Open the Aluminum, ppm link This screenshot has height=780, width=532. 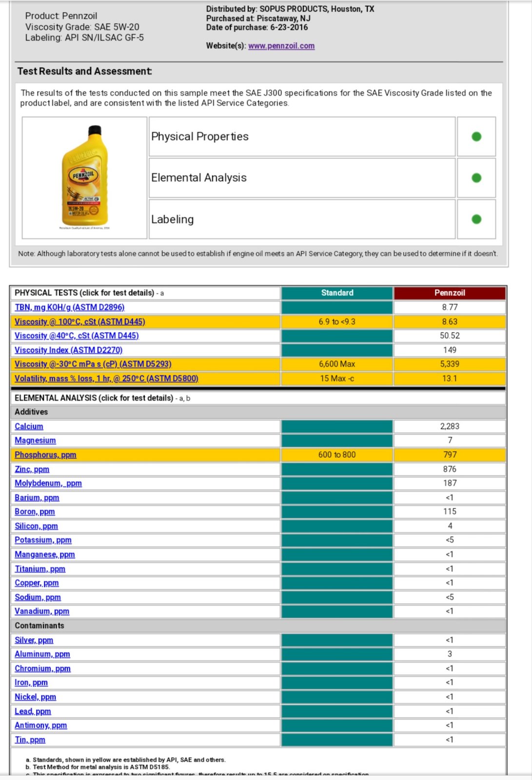42,654
